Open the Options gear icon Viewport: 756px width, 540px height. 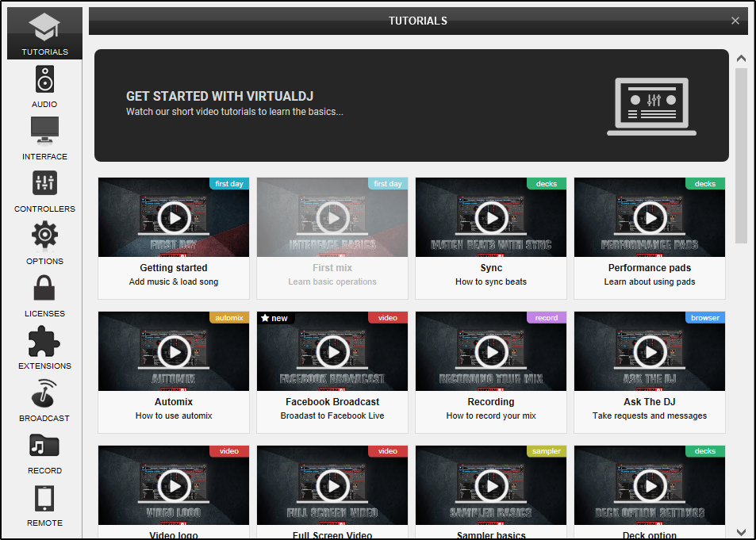(44, 235)
